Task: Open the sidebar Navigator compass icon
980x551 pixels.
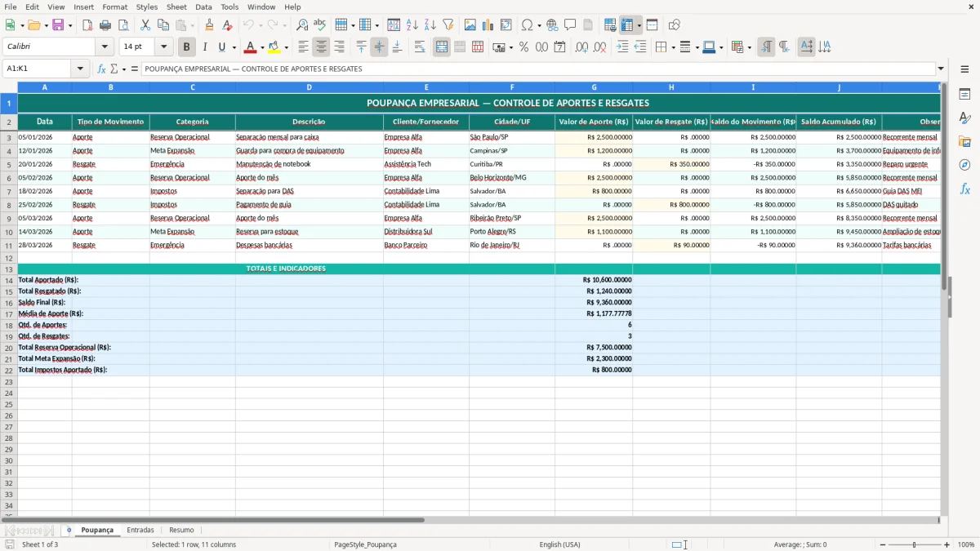Action: 964,165
